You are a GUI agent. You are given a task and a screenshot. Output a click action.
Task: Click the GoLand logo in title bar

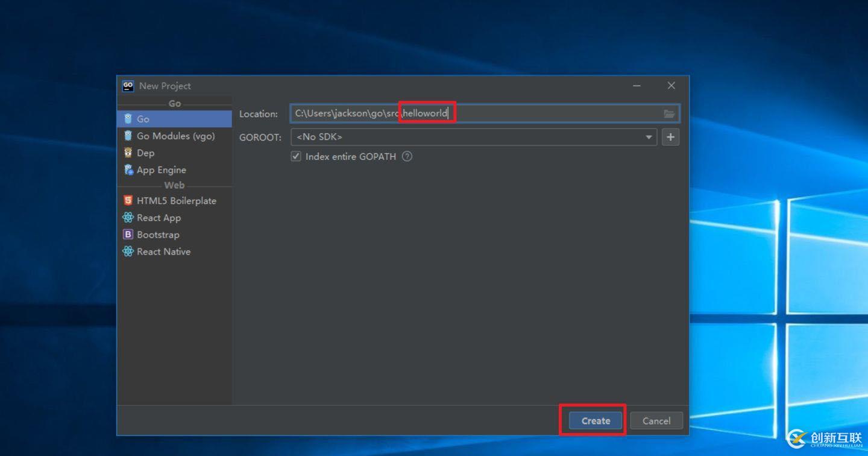(128, 86)
